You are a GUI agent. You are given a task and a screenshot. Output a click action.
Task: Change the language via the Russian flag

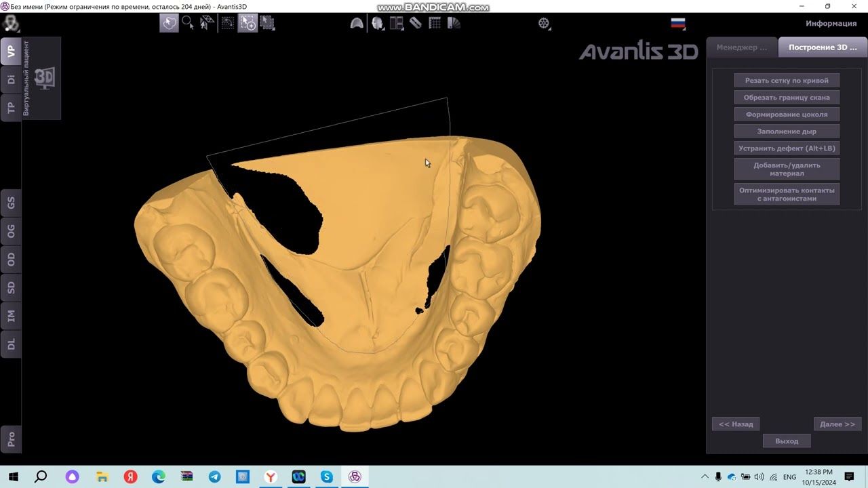coord(678,23)
